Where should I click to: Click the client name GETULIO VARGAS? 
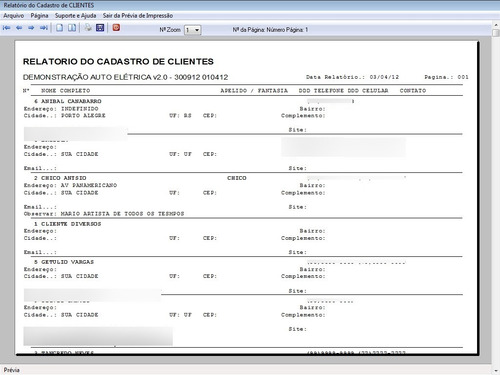pyautogui.click(x=67, y=262)
